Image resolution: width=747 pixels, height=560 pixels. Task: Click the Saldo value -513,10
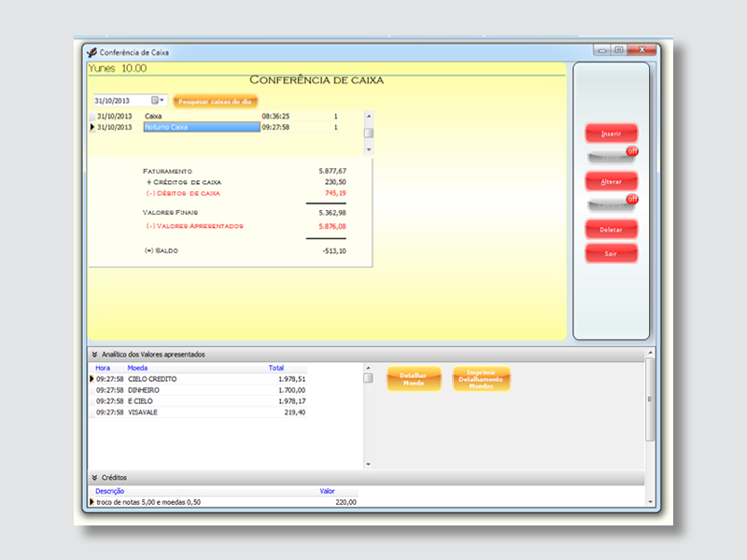(x=334, y=250)
